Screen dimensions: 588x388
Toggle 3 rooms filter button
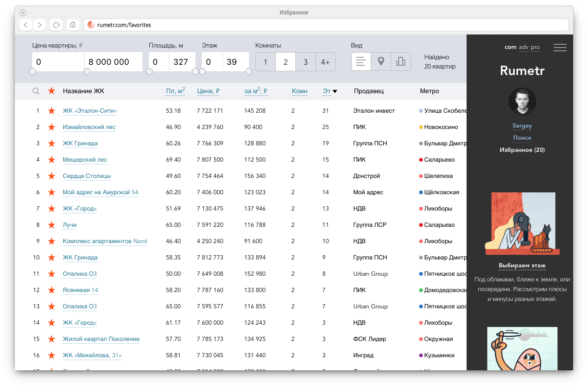[305, 62]
